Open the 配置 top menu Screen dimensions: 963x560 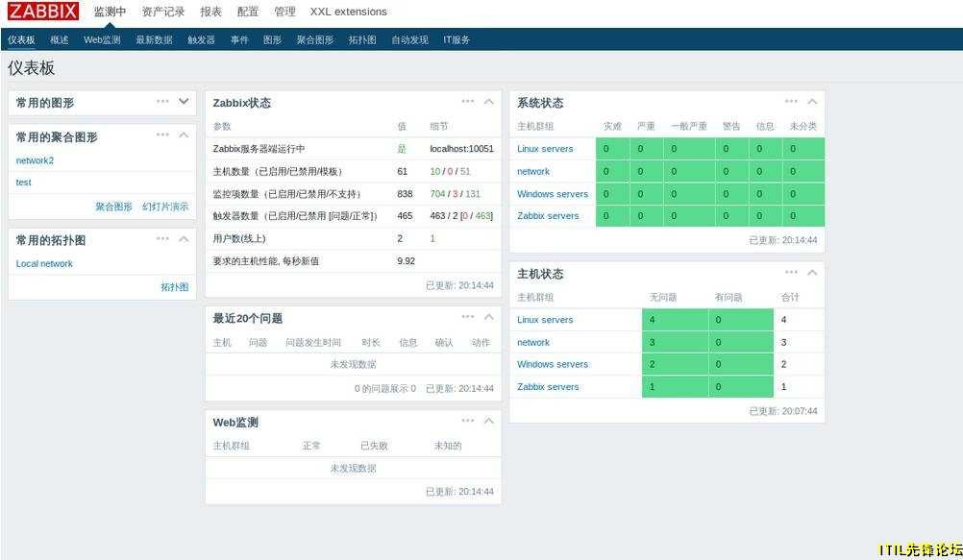[248, 12]
